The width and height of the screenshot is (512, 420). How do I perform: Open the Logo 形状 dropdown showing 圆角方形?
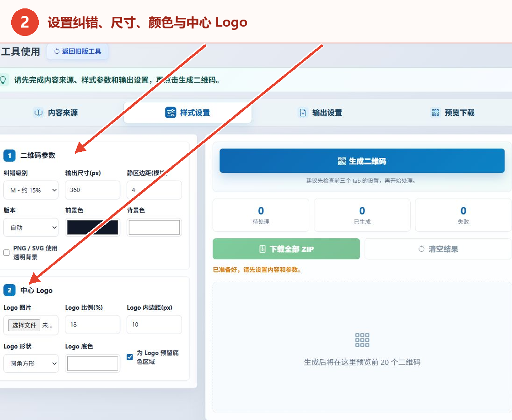[x=31, y=363]
